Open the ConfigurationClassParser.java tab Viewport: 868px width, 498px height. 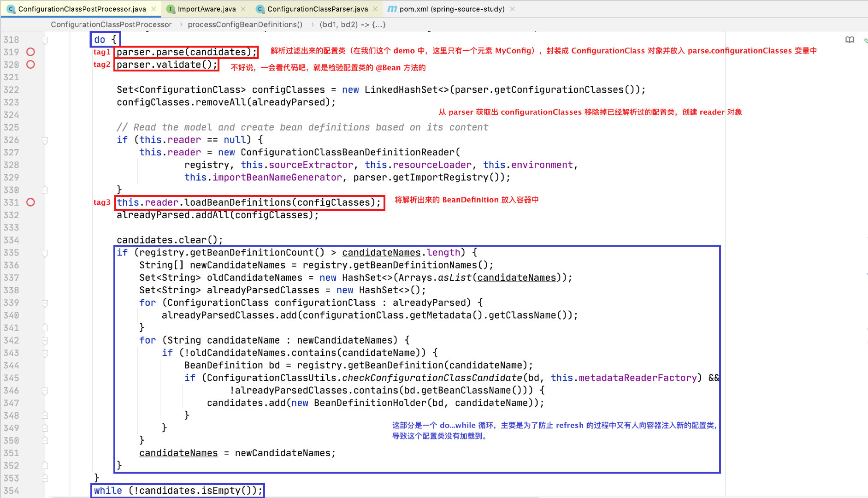(317, 9)
